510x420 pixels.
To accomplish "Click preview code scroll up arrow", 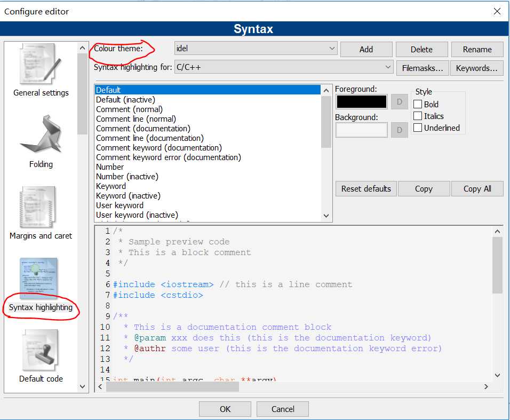I will click(x=497, y=232).
